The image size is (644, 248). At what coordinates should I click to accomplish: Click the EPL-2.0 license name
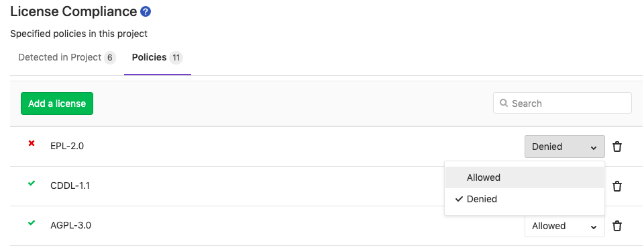67,146
